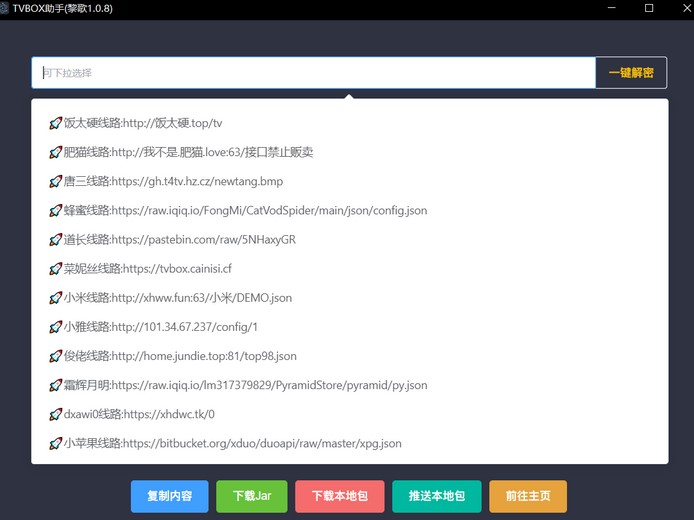Select 菜妮丝线路 from the dropdown list
This screenshot has width=694, height=520.
coord(140,269)
